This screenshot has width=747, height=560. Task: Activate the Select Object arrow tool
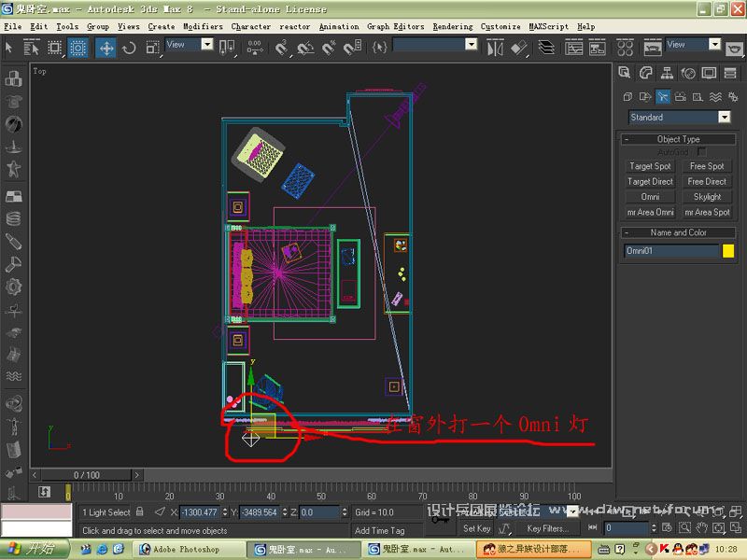(x=8, y=48)
